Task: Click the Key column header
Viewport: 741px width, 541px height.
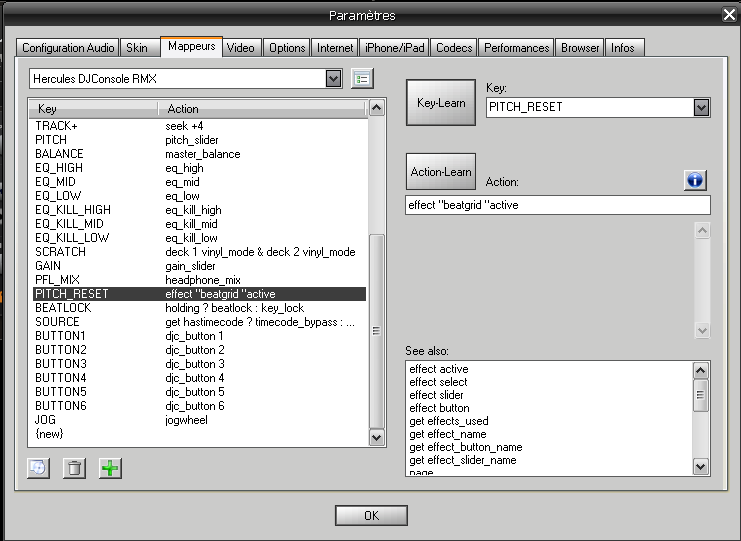Action: coord(94,109)
